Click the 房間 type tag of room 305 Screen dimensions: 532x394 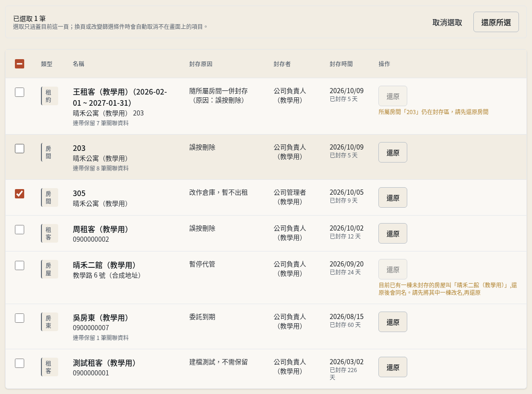[49, 197]
